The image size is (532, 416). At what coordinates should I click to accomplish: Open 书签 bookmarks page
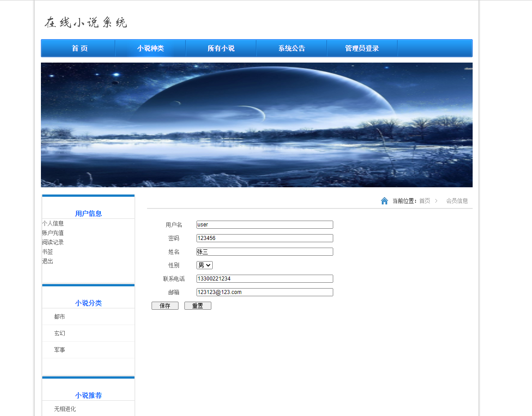47,252
